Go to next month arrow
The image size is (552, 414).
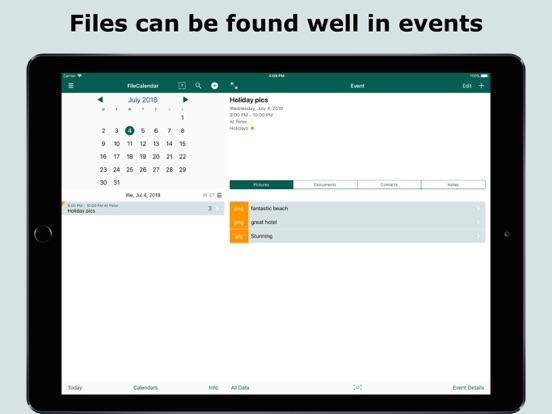point(185,100)
